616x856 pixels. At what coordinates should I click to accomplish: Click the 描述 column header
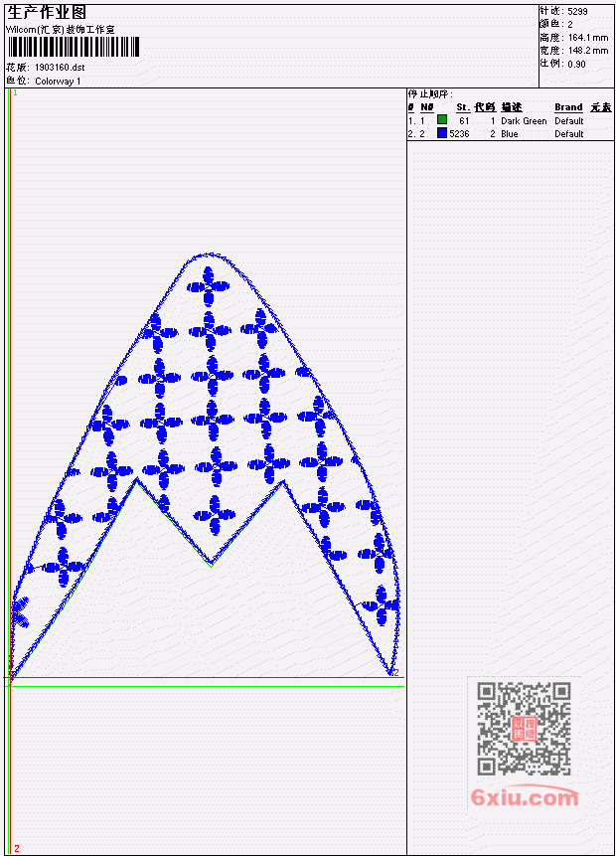512,107
